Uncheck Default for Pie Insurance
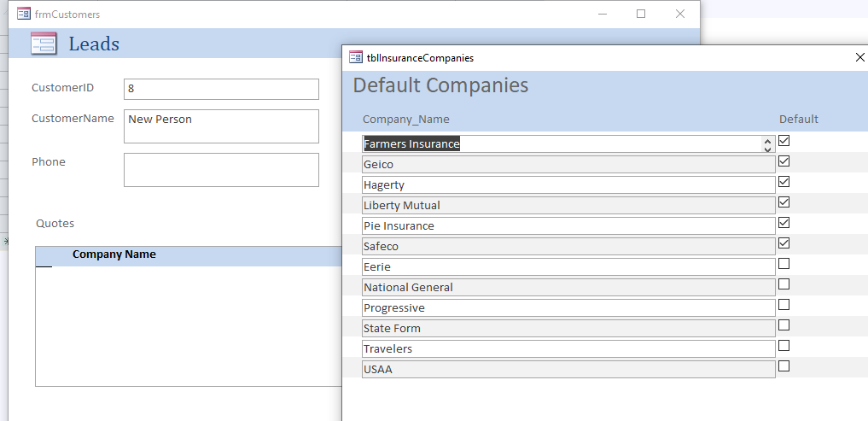The image size is (868, 421). pos(784,223)
